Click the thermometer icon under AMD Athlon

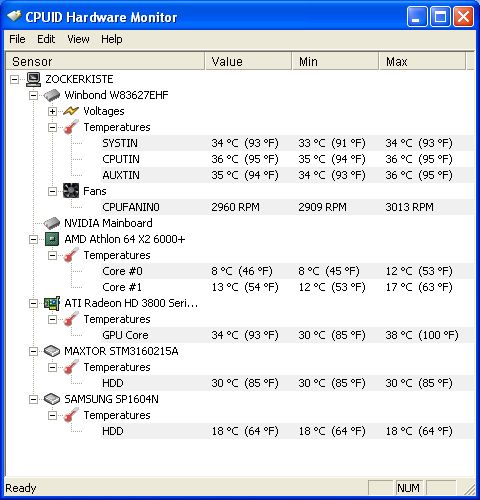71,255
